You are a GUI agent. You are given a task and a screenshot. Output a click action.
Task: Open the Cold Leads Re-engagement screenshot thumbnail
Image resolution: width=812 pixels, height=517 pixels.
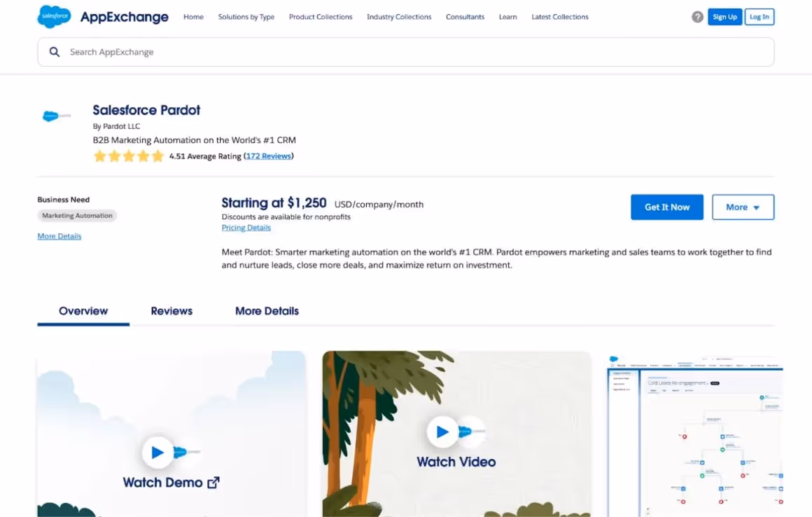pyautogui.click(x=695, y=436)
